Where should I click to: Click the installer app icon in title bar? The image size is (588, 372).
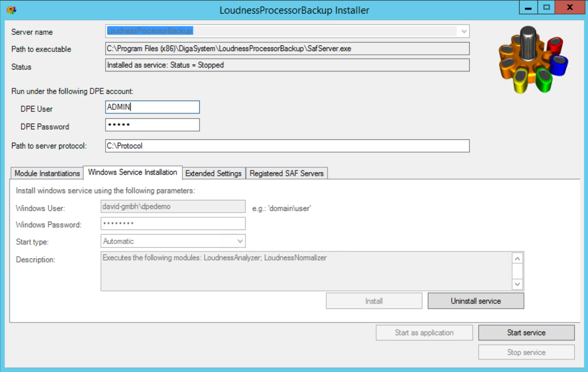11,10
